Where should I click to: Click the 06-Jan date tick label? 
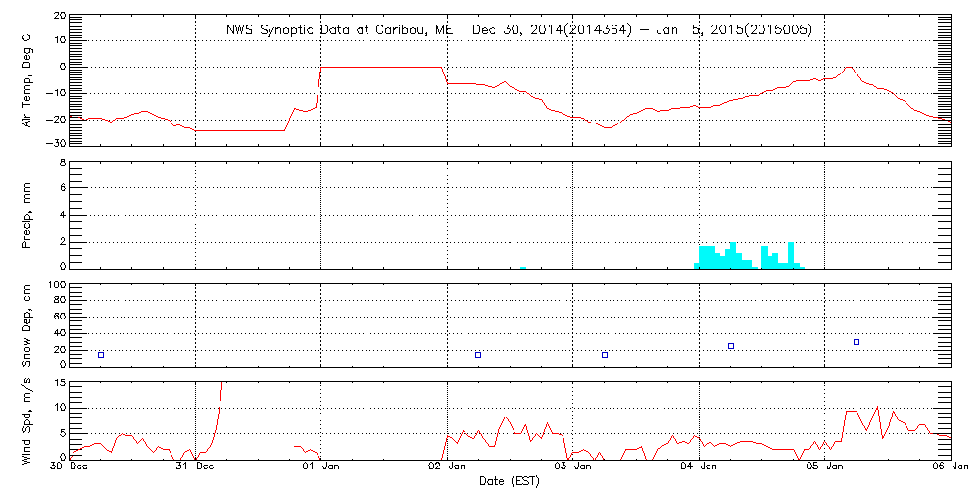(x=950, y=468)
